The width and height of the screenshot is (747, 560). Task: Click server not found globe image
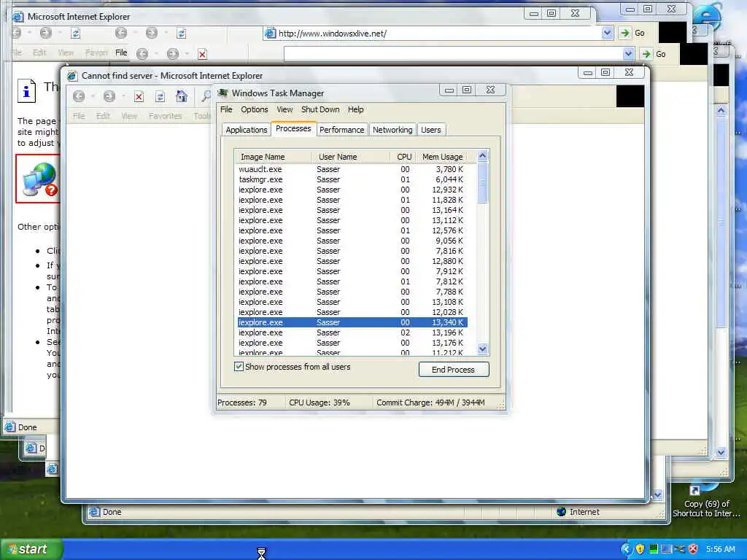[x=39, y=179]
